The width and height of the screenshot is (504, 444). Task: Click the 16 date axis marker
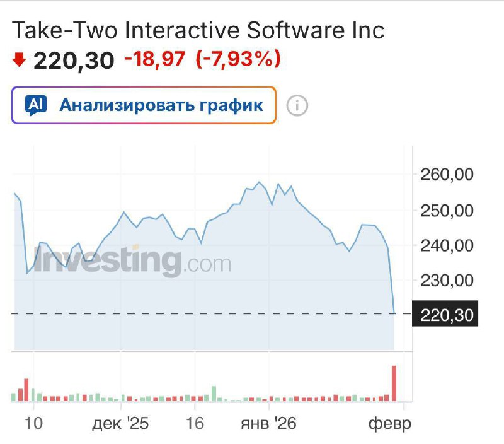point(195,423)
